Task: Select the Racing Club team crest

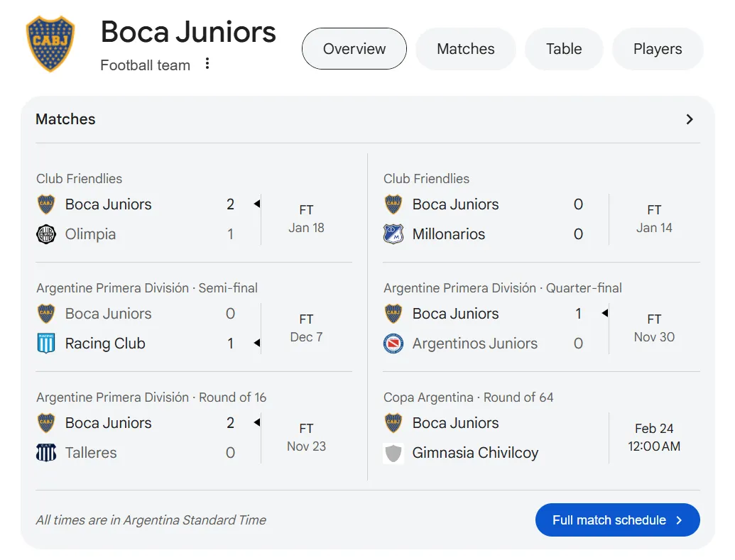Action: [x=45, y=343]
